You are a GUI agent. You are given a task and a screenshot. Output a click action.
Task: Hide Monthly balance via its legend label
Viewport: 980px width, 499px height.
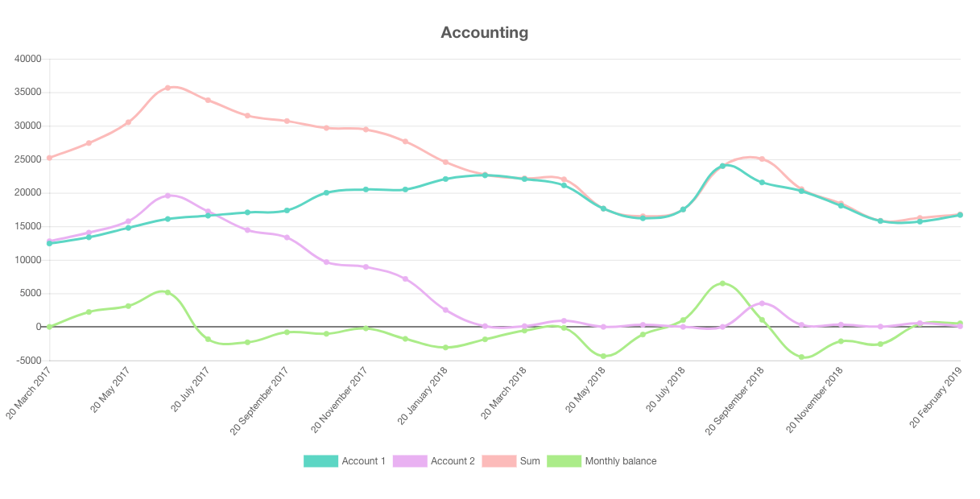tap(620, 461)
